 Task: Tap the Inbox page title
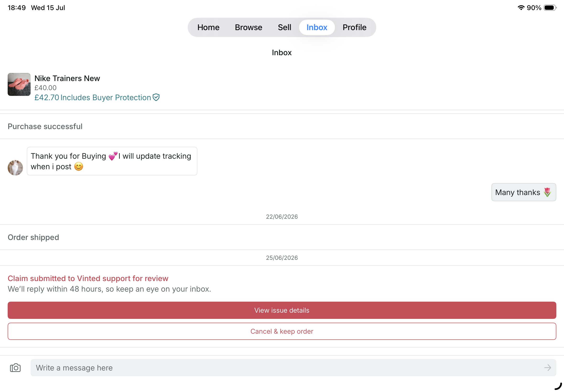coord(282,53)
